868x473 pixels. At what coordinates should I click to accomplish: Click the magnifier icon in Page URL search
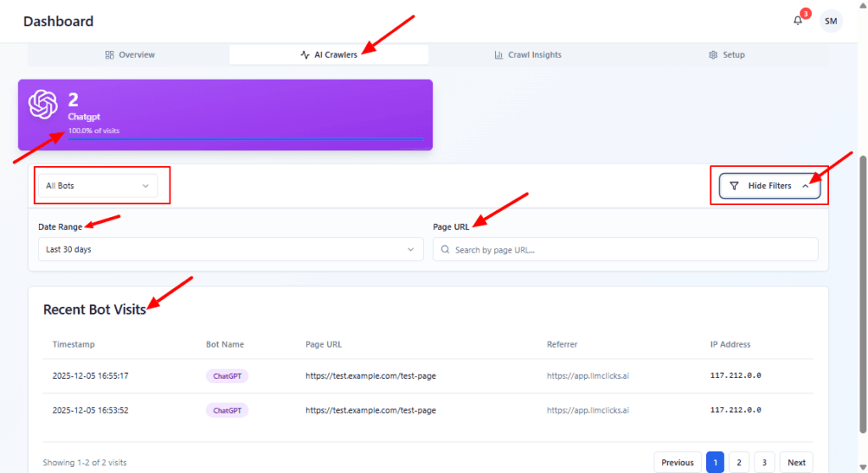point(445,250)
